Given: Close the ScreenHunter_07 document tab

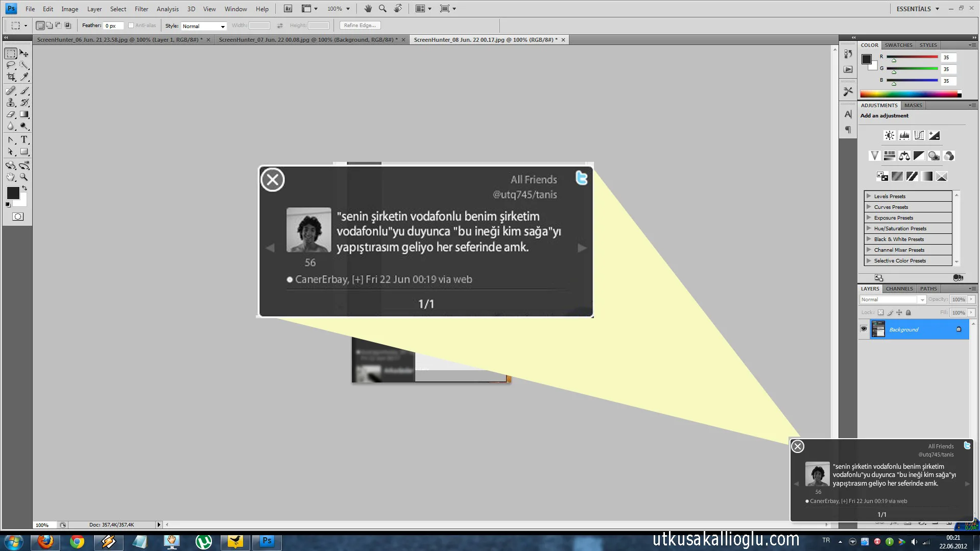Looking at the screenshot, I should (403, 40).
